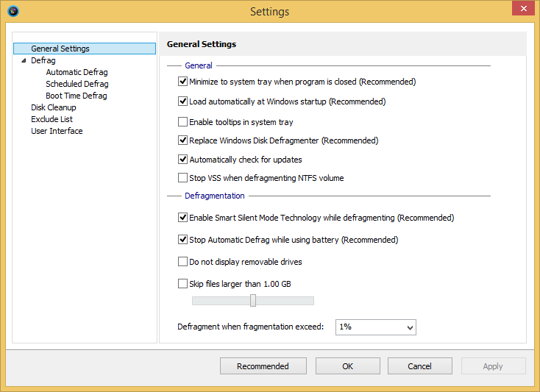Screen dimensions: 540x392
Task: Close the Settings window
Action: tap(522, 9)
